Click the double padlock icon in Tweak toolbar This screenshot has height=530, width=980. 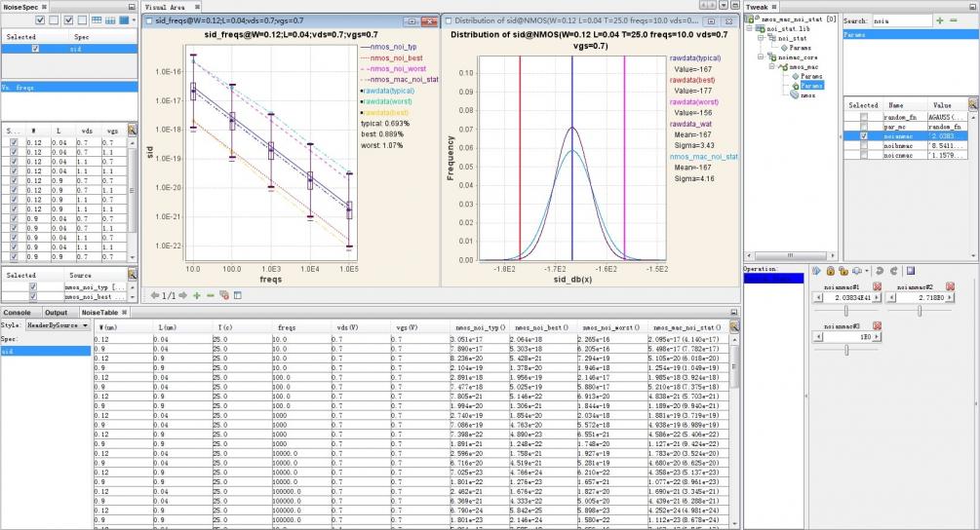coord(843,271)
